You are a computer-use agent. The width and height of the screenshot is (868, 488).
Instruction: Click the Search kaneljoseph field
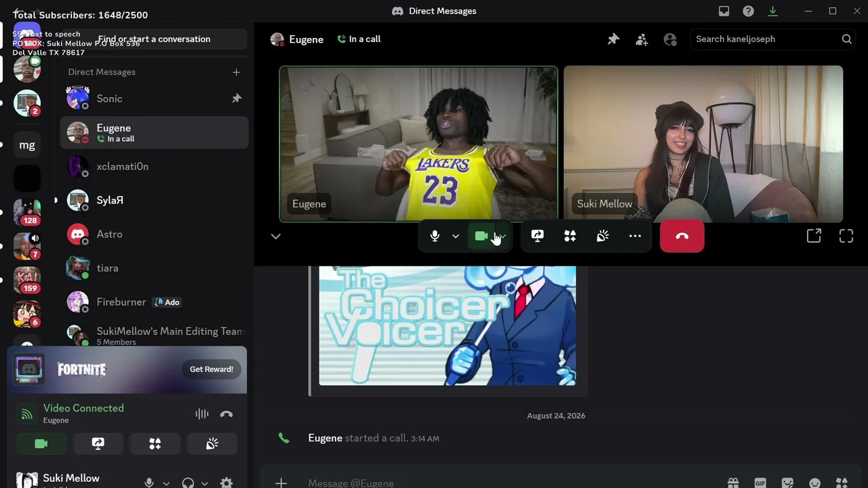click(x=773, y=39)
